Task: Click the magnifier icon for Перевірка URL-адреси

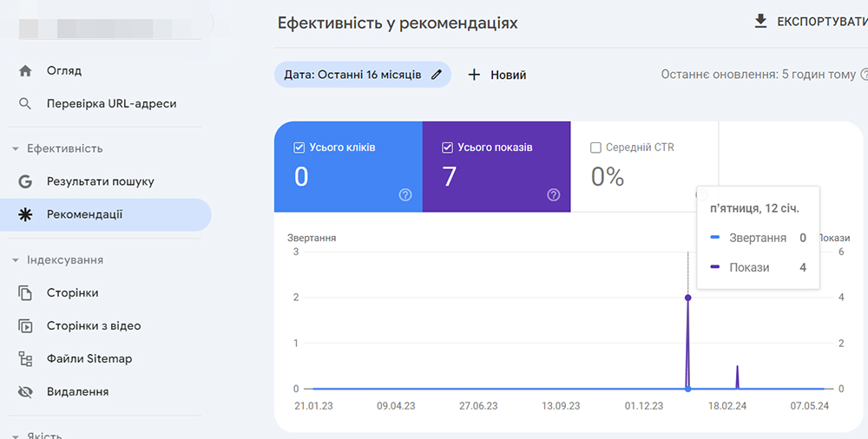Action: click(x=25, y=103)
